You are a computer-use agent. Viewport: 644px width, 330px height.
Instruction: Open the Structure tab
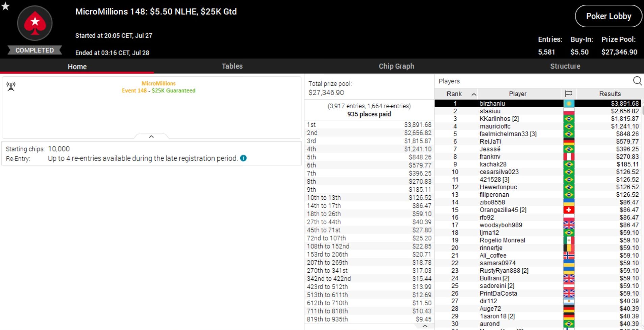point(565,66)
